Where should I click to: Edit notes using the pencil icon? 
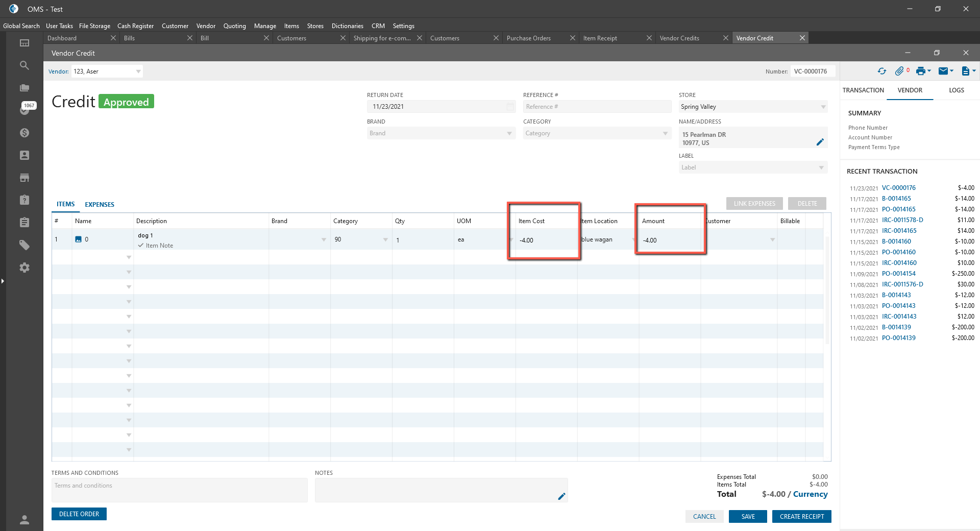[x=561, y=496]
